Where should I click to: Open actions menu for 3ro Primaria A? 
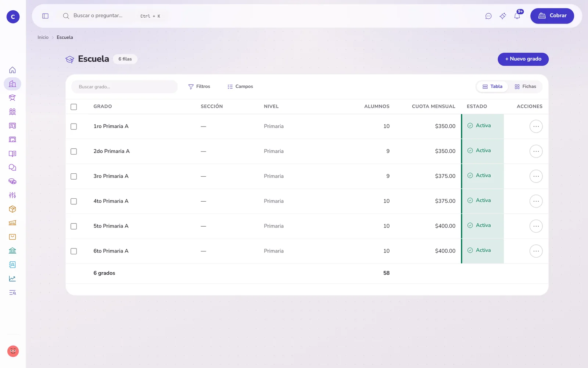tap(536, 176)
